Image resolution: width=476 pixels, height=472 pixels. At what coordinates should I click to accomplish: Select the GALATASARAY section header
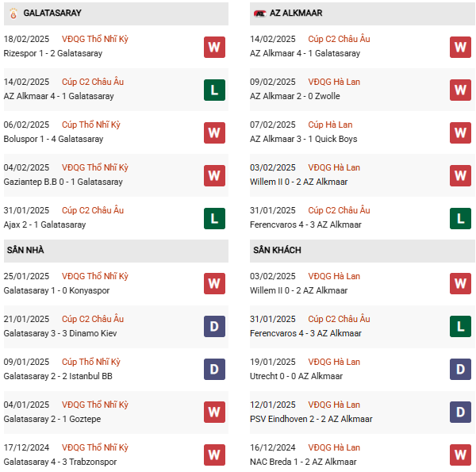click(52, 13)
